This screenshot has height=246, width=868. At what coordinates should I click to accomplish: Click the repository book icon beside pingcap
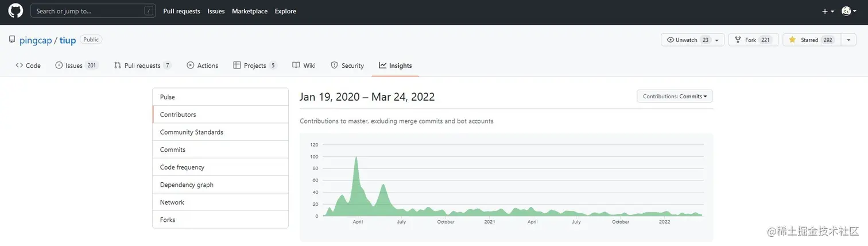[12, 40]
